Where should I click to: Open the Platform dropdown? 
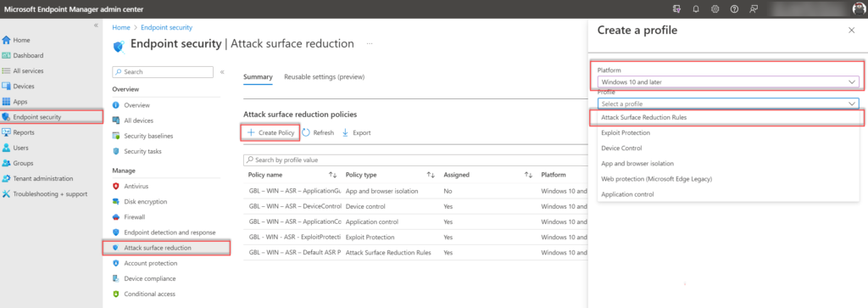coord(728,82)
